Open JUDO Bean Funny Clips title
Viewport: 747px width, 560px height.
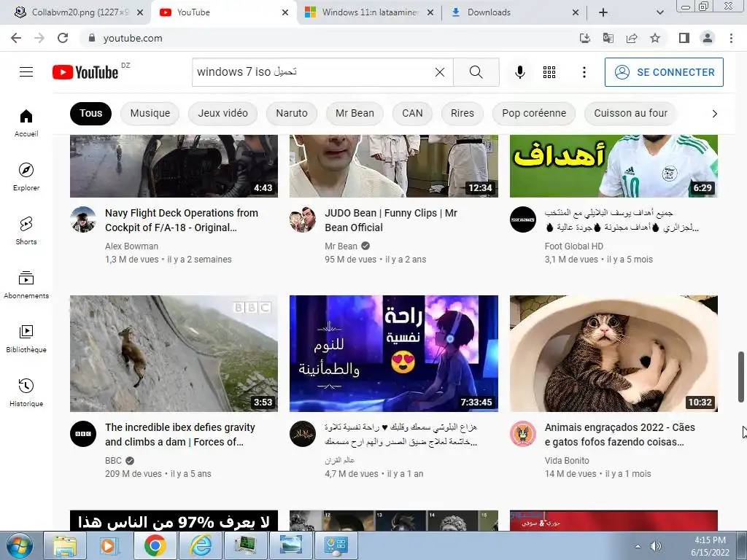coord(391,220)
